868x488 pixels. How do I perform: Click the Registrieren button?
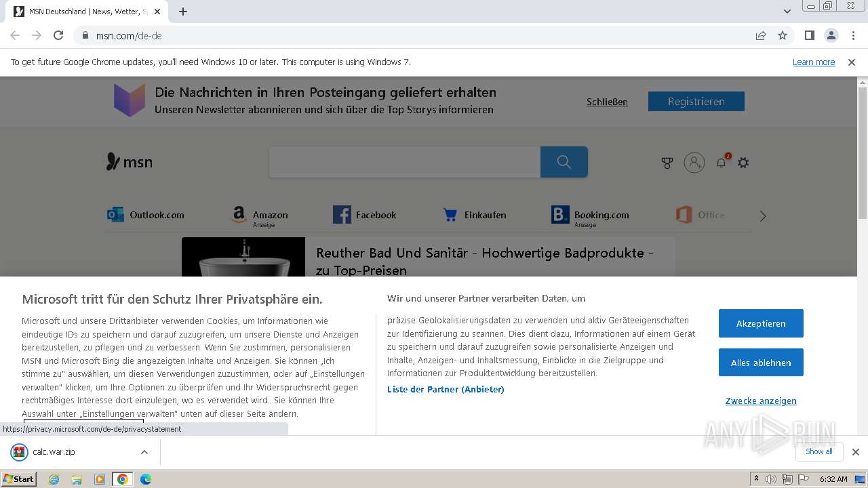pos(696,102)
